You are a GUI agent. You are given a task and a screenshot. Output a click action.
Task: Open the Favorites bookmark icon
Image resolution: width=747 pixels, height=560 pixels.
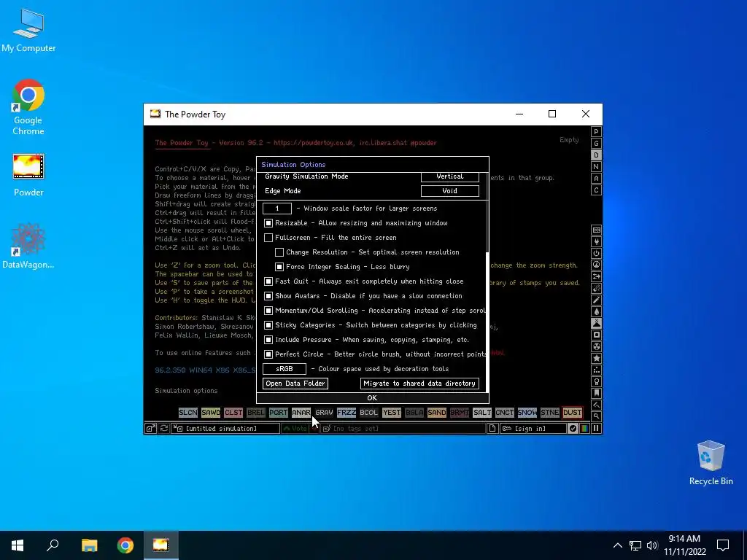596,393
